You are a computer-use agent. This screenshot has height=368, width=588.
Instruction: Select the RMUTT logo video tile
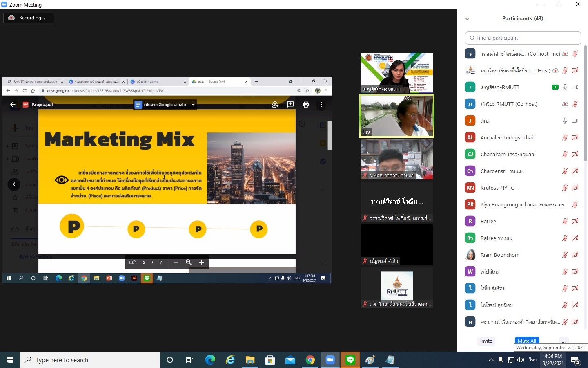[396, 287]
